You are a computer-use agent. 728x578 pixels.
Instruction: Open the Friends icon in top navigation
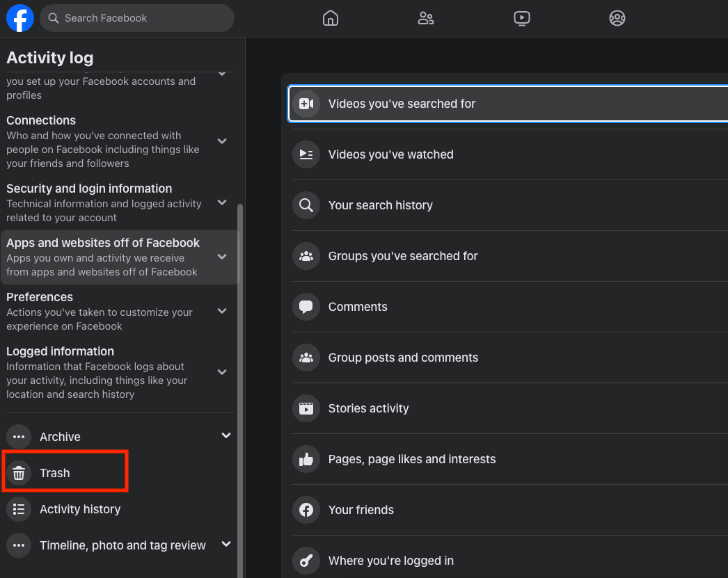pos(426,18)
